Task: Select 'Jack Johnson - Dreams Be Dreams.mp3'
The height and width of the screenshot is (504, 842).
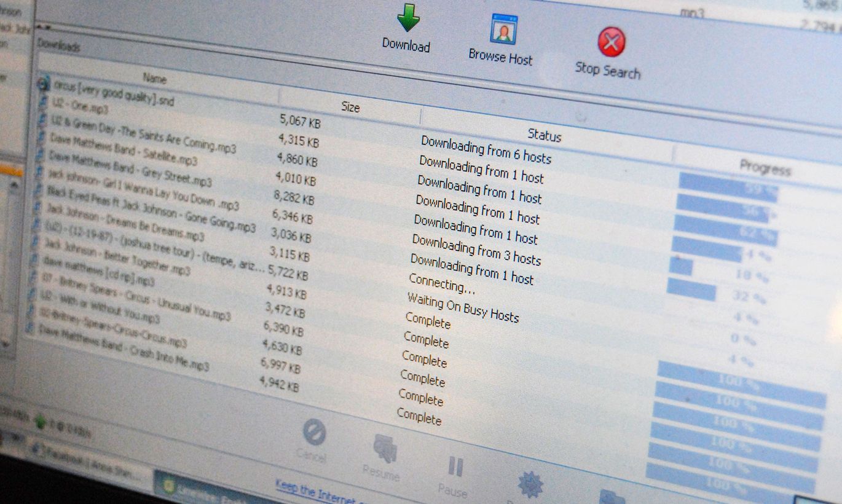Action: point(125,221)
